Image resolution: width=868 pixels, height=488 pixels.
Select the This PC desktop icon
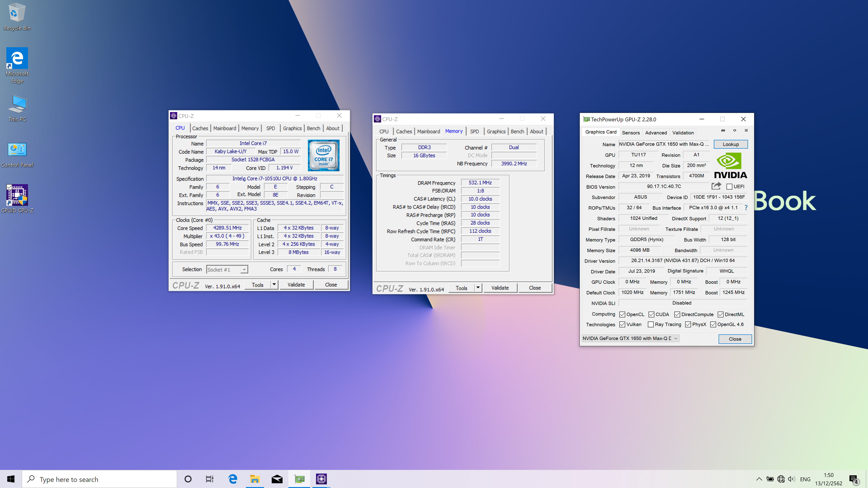pos(17,108)
